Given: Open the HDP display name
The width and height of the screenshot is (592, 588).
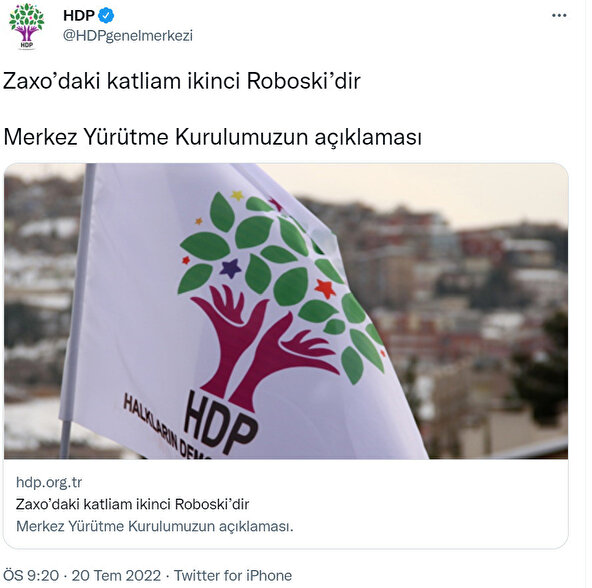Looking at the screenshot, I should point(79,15).
